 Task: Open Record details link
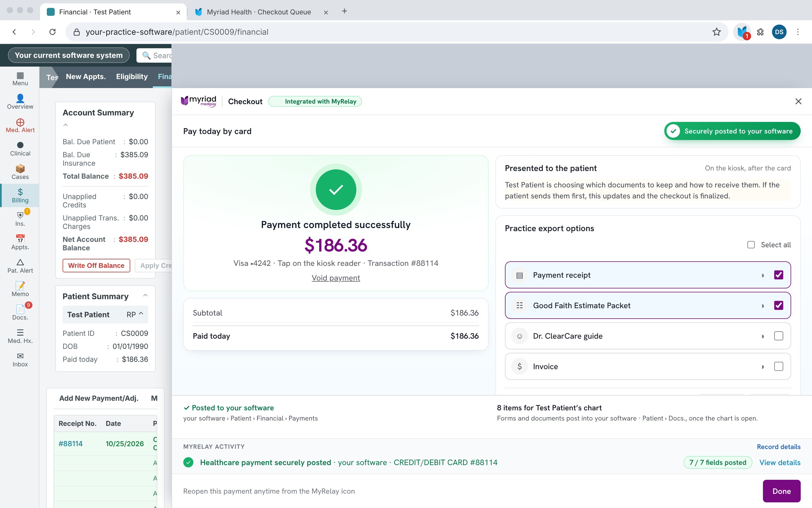click(778, 446)
